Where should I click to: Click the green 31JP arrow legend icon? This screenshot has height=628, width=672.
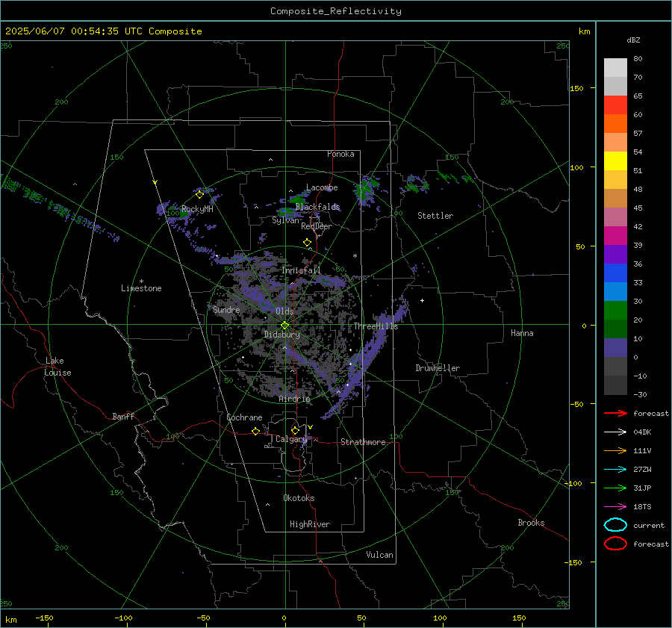(x=615, y=488)
